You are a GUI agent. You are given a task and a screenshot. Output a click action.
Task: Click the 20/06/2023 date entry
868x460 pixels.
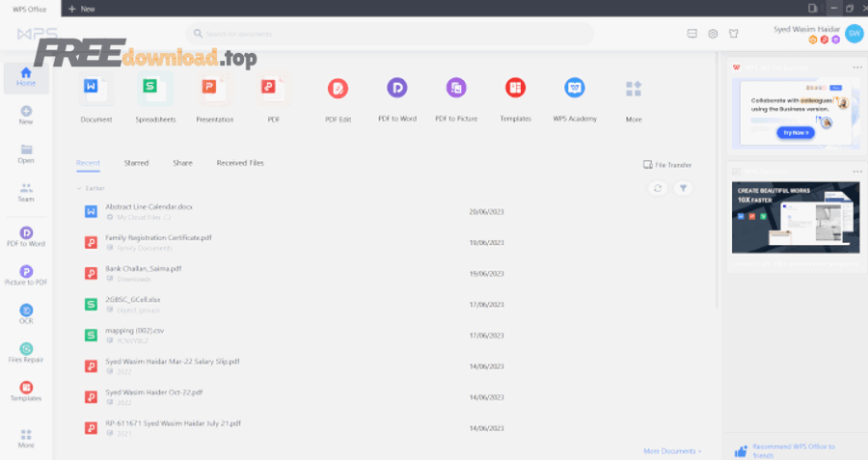tap(486, 211)
